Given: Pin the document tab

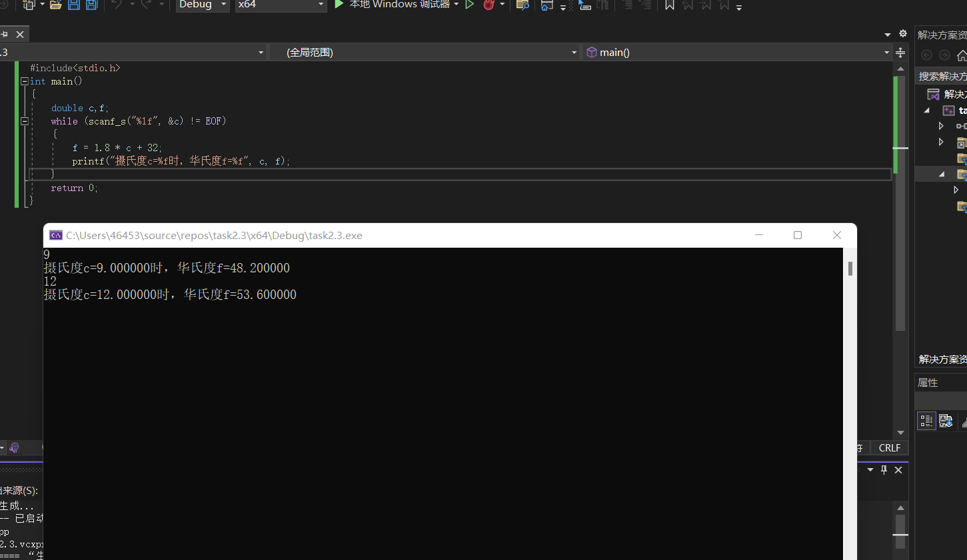Looking at the screenshot, I should click(x=4, y=35).
